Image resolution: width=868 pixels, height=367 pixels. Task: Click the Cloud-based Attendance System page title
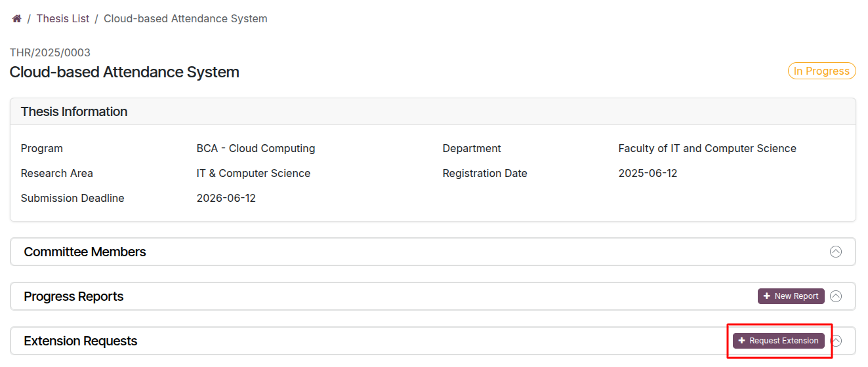click(x=125, y=72)
